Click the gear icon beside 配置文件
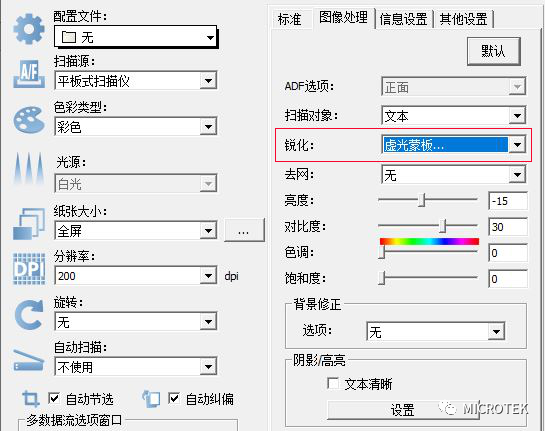 click(29, 29)
